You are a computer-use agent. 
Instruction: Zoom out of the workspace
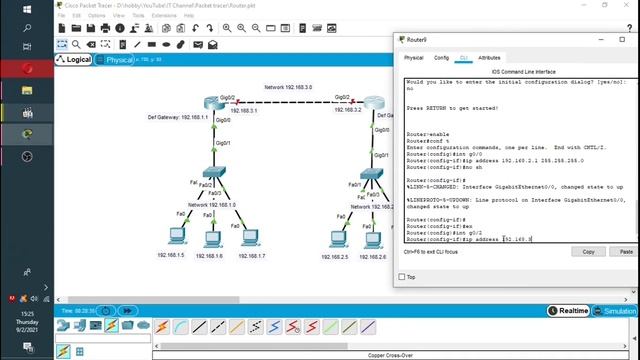click(256, 28)
